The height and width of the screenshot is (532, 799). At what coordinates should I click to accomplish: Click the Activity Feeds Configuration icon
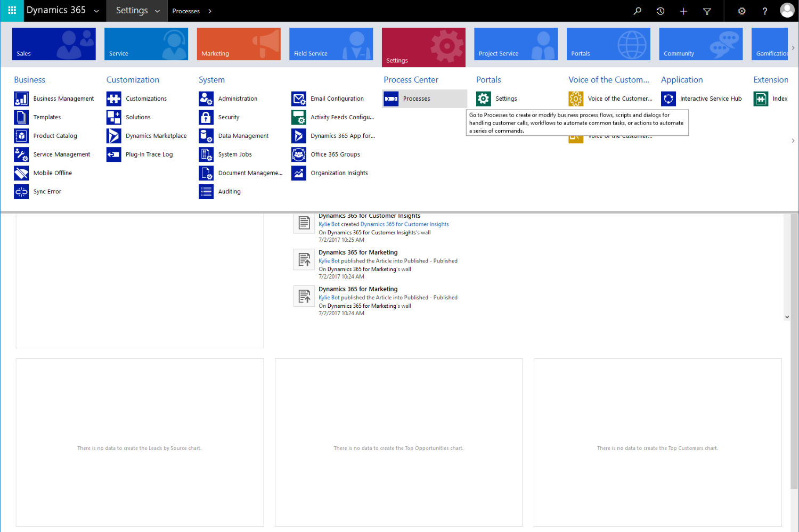[299, 117]
